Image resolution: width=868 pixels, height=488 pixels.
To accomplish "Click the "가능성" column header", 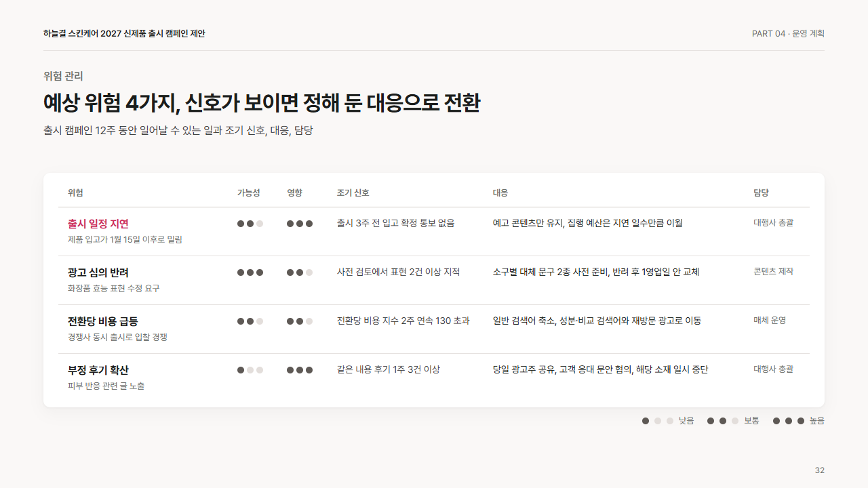I will [248, 192].
